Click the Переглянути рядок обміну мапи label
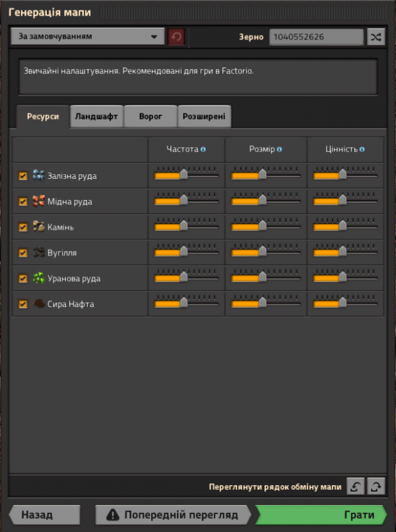This screenshot has height=532, width=396. pos(275,487)
